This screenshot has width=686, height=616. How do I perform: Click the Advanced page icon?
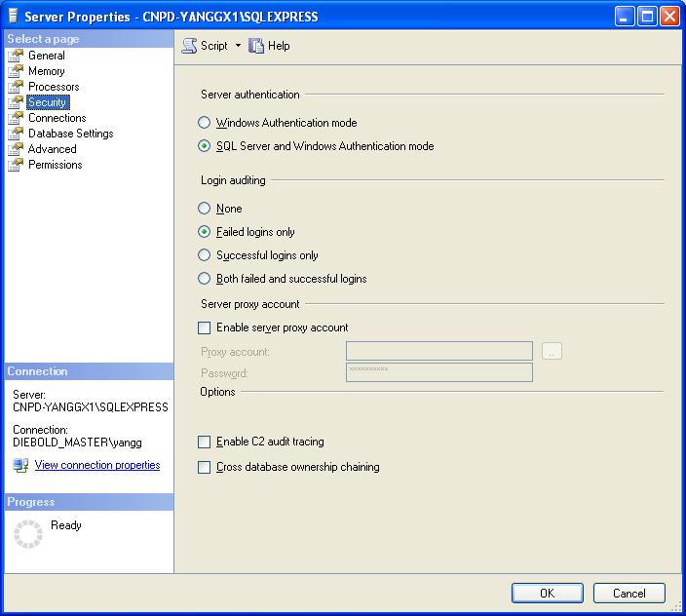click(16, 149)
